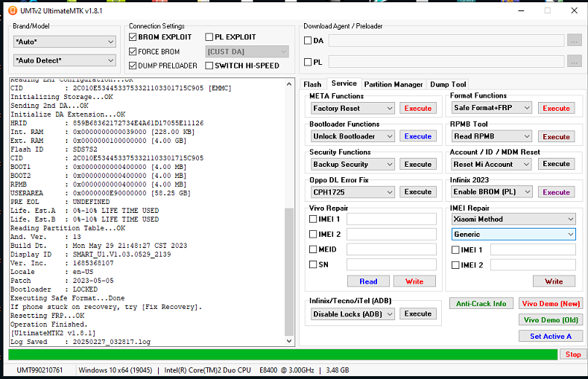Image resolution: width=588 pixels, height=379 pixels.
Task: Execute META Functions Factory Reset
Action: 418,108
